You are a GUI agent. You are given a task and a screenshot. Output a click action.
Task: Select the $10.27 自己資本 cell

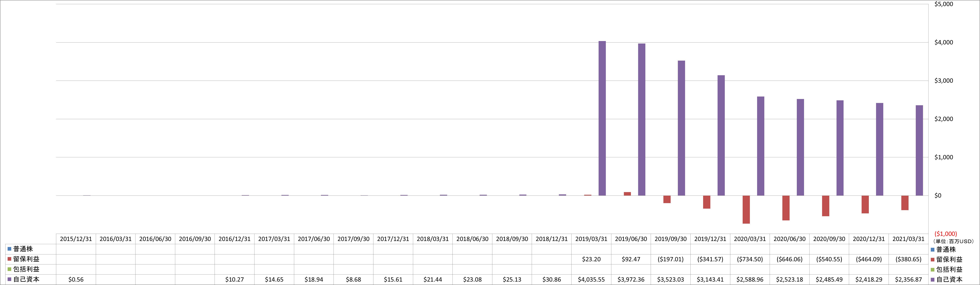point(234,280)
